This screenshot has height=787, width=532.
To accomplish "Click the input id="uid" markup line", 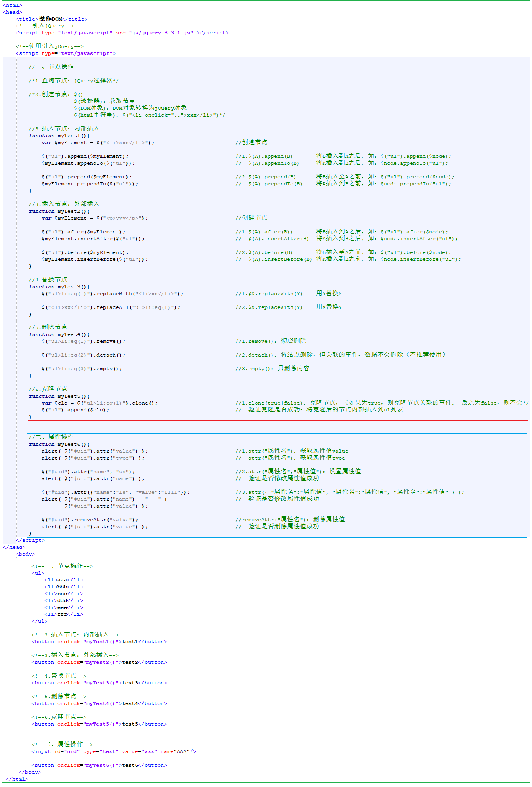I will [113, 751].
